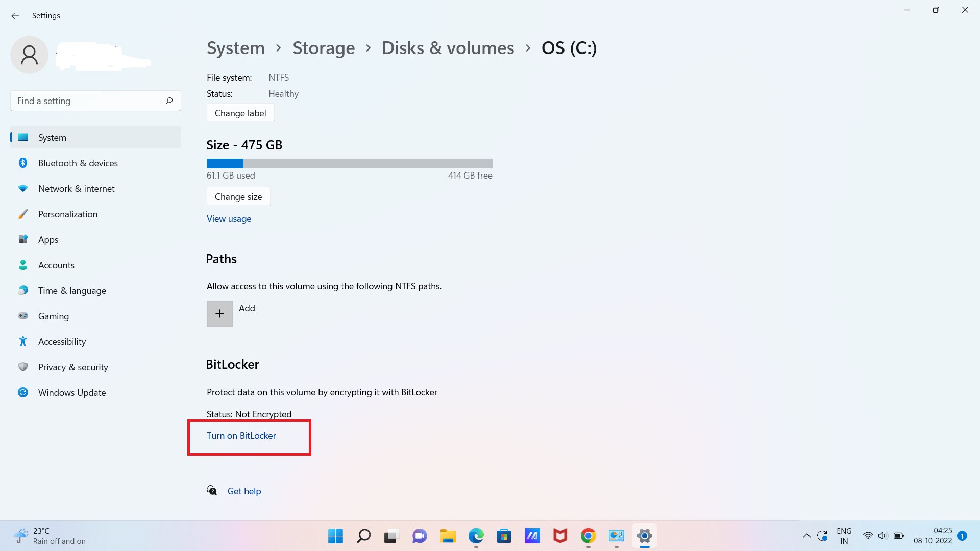Click Change size for OS volume

tap(237, 196)
